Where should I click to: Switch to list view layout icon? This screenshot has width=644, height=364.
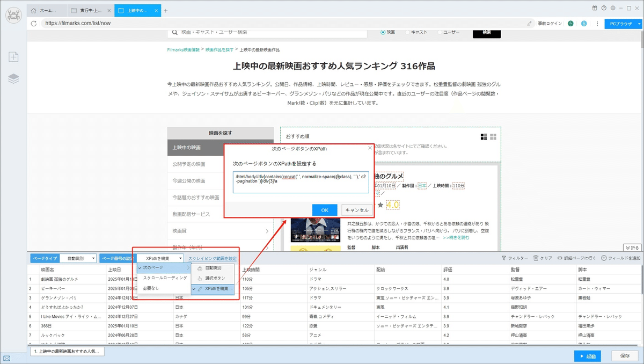484,136
